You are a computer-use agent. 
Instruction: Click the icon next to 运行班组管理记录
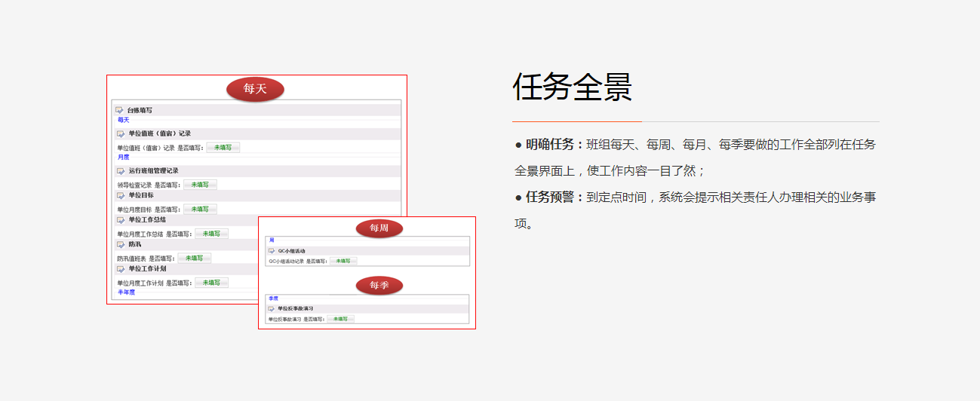click(x=121, y=171)
